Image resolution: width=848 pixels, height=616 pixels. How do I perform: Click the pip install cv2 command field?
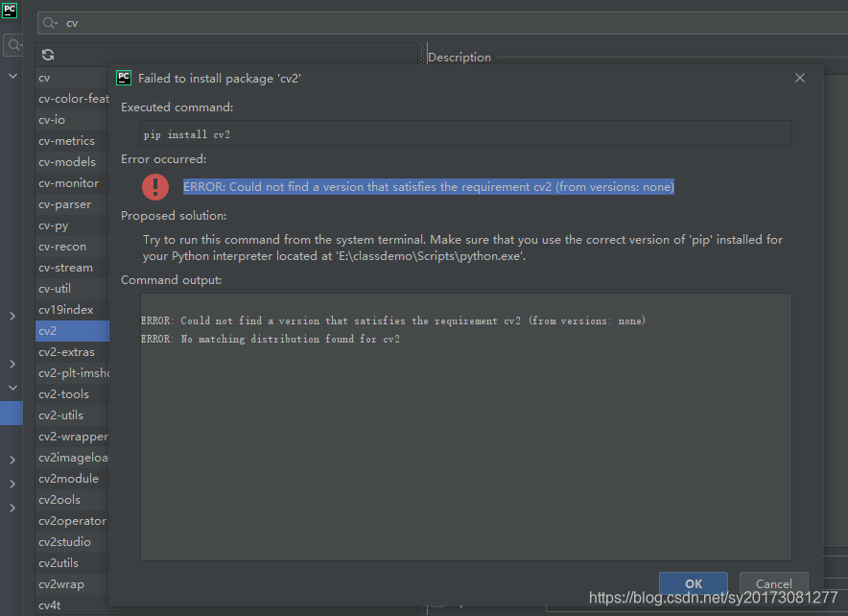pyautogui.click(x=467, y=132)
